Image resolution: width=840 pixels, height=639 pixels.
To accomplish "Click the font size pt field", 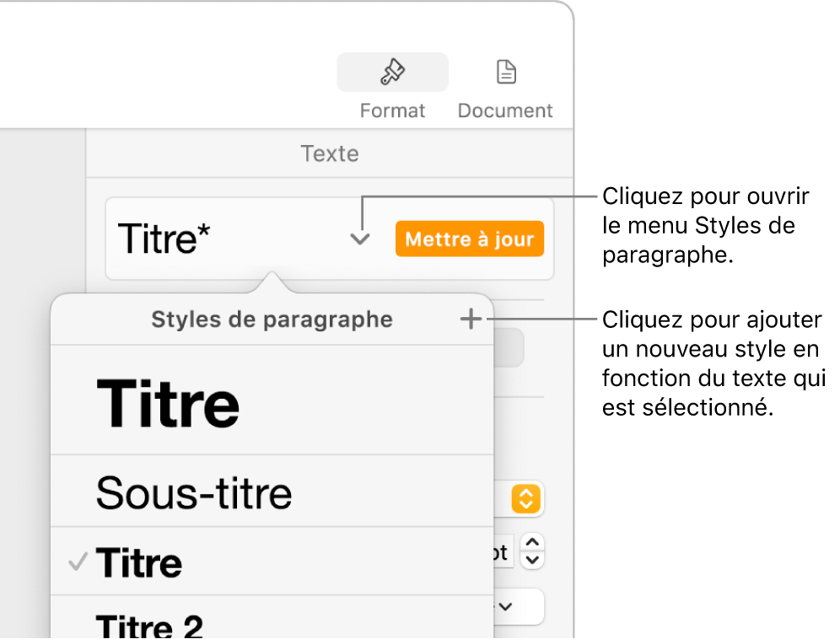I will (x=503, y=552).
